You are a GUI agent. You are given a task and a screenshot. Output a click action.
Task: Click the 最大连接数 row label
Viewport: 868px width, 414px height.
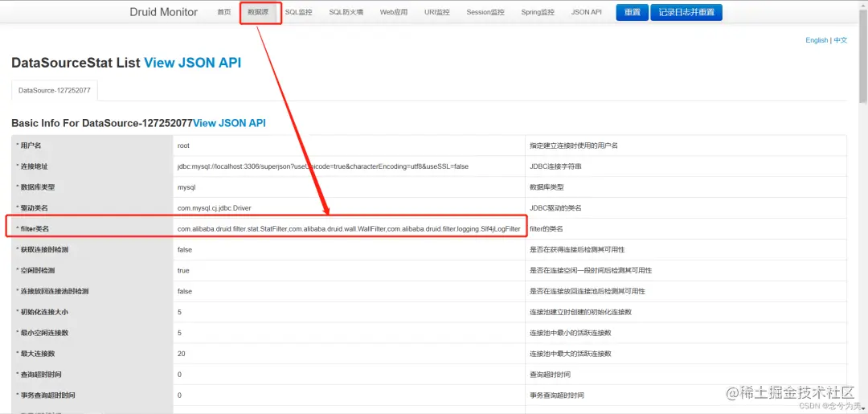(39, 354)
